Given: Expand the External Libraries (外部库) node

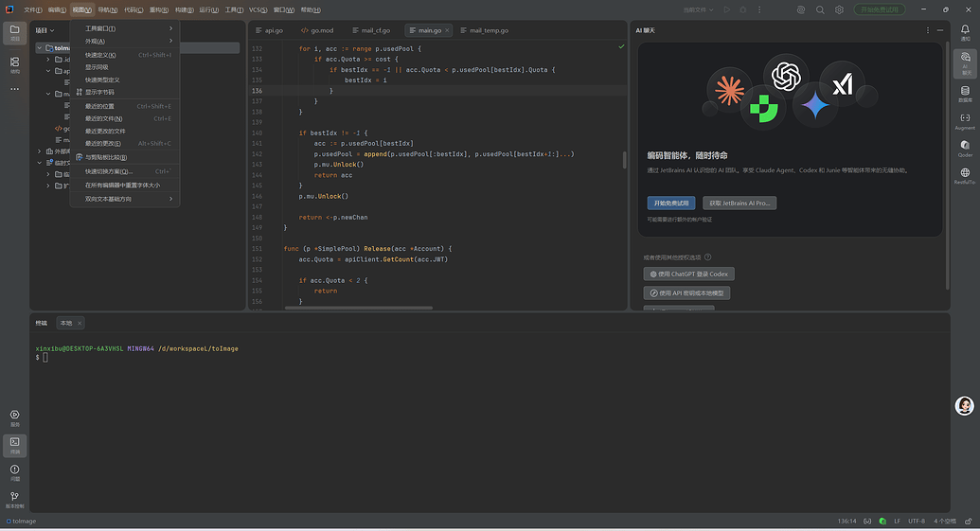Looking at the screenshot, I should click(40, 151).
